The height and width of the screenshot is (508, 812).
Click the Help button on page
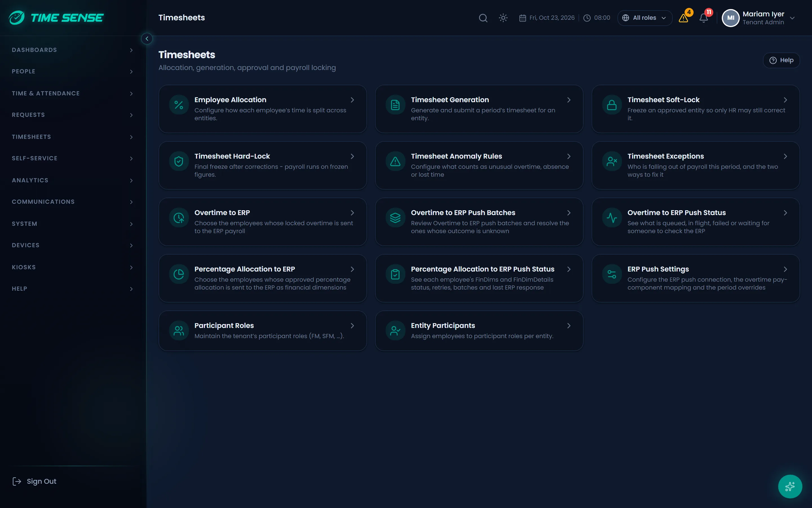tap(781, 60)
